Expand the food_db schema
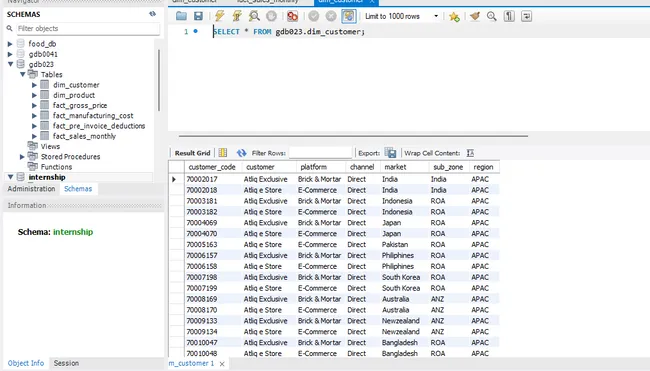The image size is (650, 371). pos(10,44)
